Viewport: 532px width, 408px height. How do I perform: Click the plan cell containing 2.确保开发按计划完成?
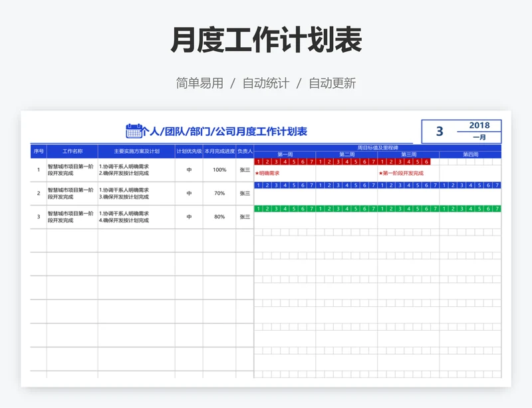136,170
